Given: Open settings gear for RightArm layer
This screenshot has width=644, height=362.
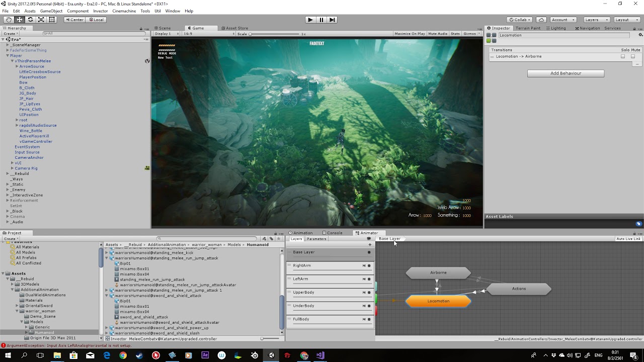Looking at the screenshot, I should [369, 265].
